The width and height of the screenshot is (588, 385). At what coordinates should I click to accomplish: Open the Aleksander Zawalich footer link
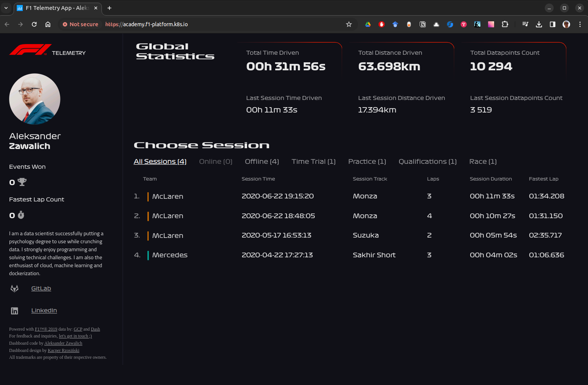[63, 343]
